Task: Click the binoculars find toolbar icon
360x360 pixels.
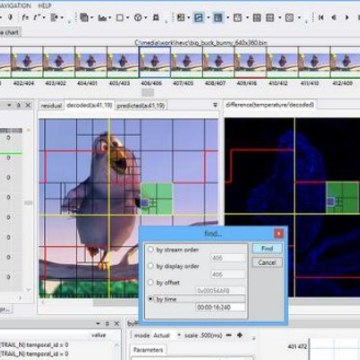Action: [156, 18]
